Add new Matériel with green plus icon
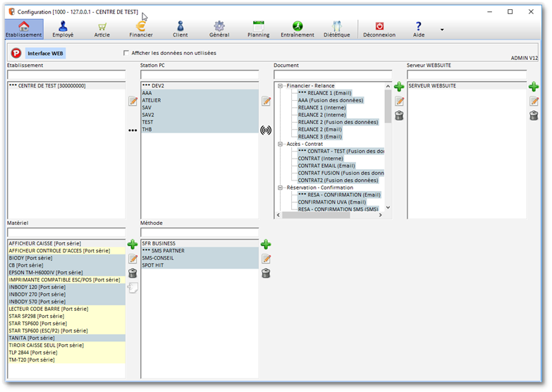The width and height of the screenshot is (552, 392). pos(133,245)
